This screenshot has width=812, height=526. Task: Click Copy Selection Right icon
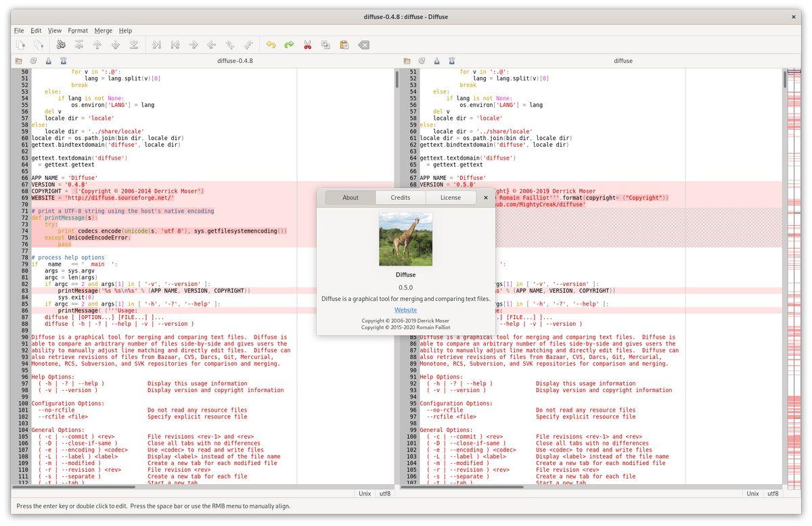point(156,45)
